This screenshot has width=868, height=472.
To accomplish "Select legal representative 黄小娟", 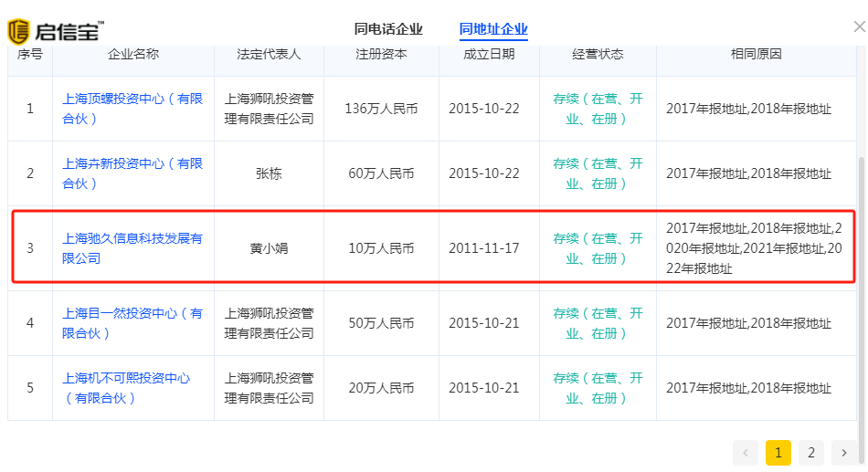I will pos(269,248).
